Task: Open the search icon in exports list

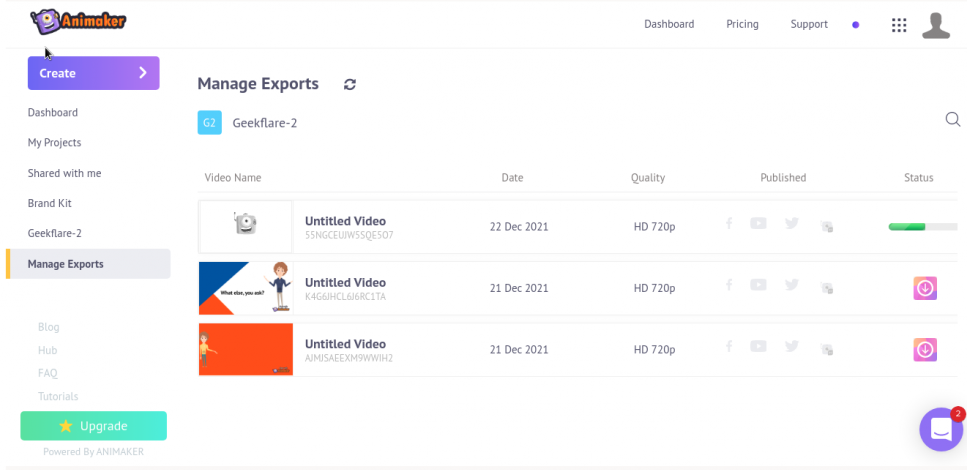Action: coord(952,120)
